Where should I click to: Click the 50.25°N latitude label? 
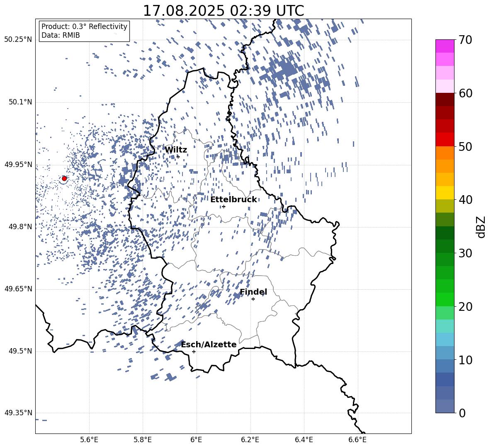pos(18,40)
